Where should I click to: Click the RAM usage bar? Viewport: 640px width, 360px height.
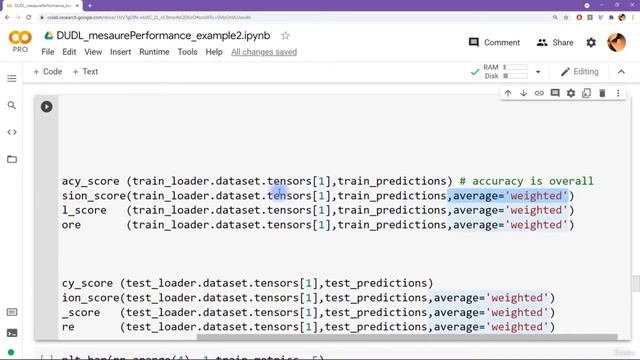click(515, 67)
